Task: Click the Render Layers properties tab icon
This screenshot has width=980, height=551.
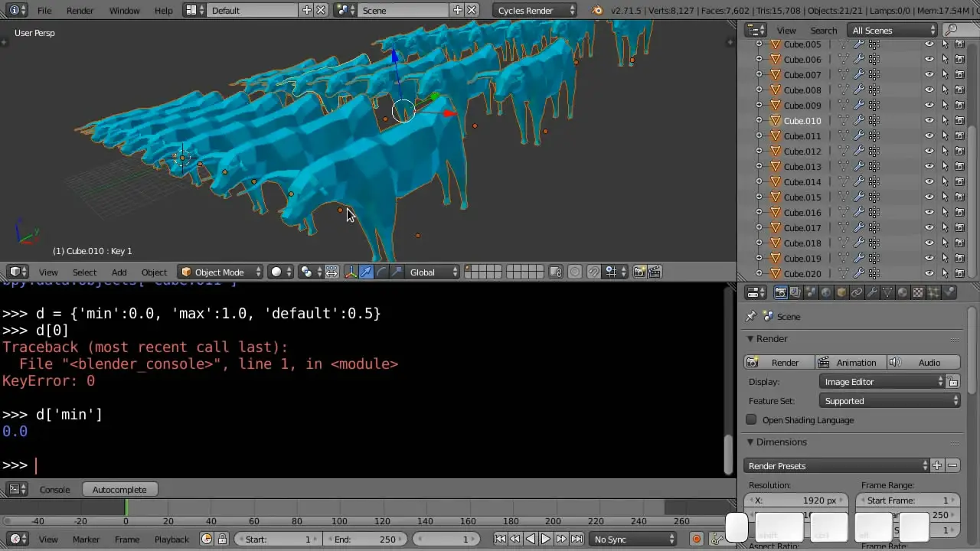Action: coord(795,292)
